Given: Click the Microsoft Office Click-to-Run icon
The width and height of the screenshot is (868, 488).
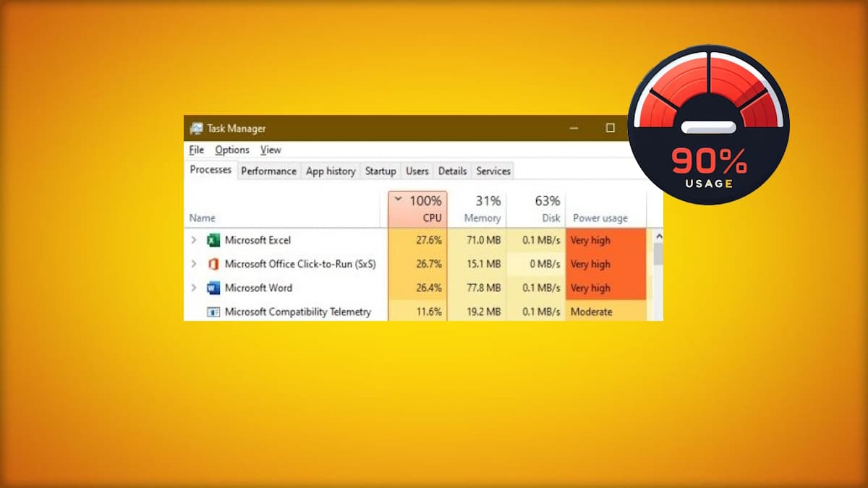Looking at the screenshot, I should [x=213, y=264].
